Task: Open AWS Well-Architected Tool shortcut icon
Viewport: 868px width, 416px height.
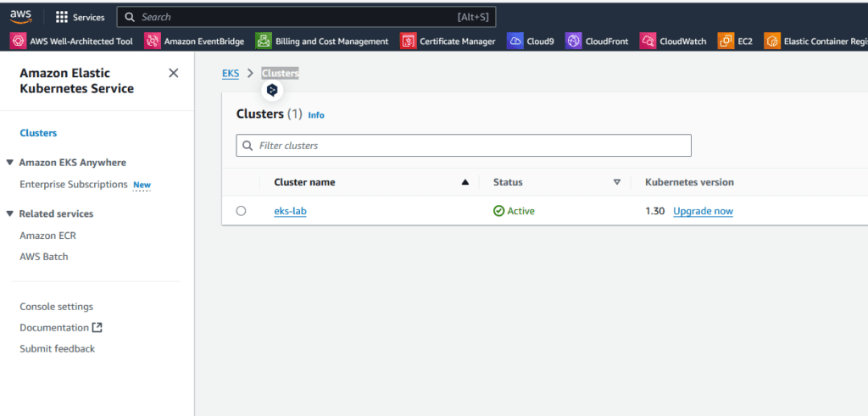Action: point(19,41)
